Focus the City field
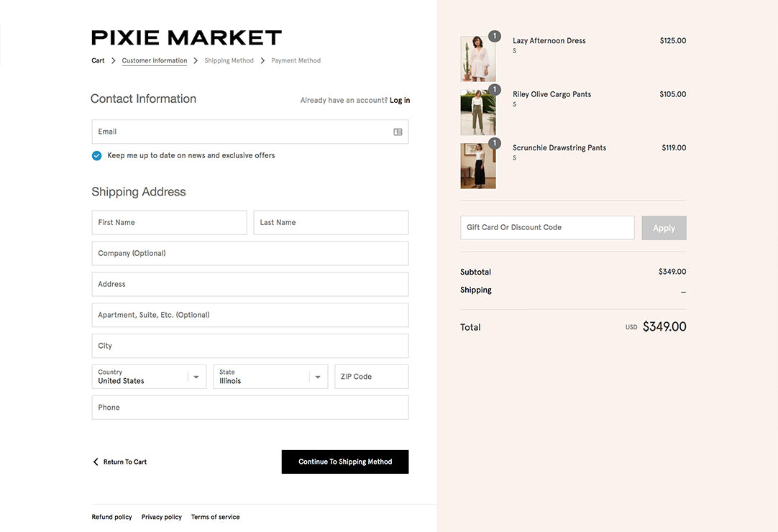Screen dimensions: 778x532 (x=250, y=346)
